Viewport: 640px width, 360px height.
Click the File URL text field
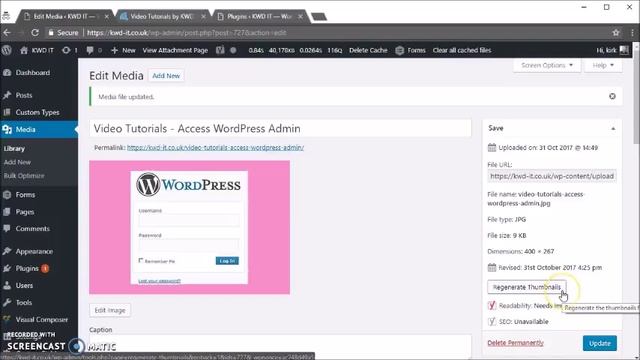[x=552, y=176]
